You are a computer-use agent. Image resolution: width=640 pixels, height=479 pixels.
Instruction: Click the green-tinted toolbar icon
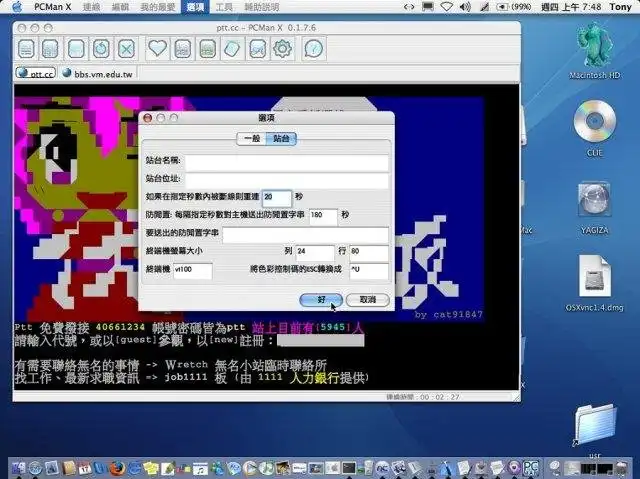click(207, 49)
